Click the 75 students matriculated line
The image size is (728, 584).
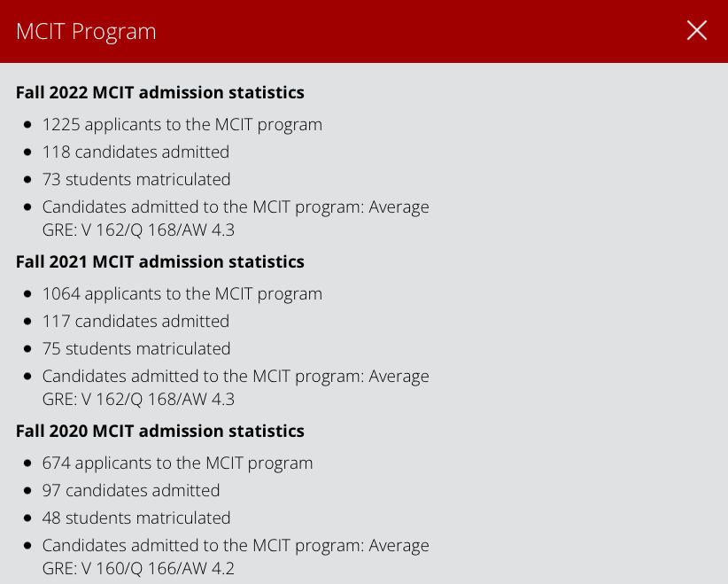(x=136, y=348)
